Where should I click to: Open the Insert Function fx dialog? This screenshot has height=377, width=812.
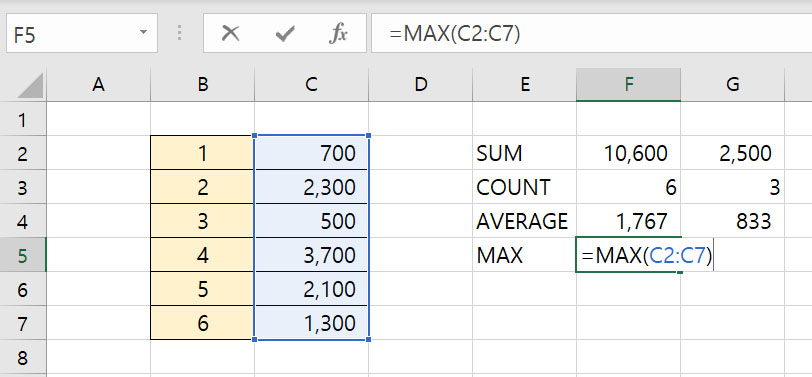339,34
